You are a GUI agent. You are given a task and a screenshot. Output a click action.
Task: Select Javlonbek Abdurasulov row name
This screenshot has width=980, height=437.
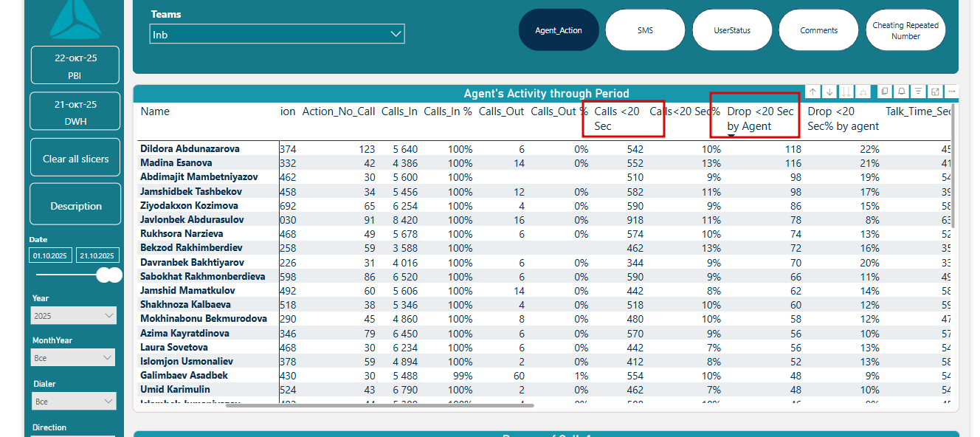(192, 219)
